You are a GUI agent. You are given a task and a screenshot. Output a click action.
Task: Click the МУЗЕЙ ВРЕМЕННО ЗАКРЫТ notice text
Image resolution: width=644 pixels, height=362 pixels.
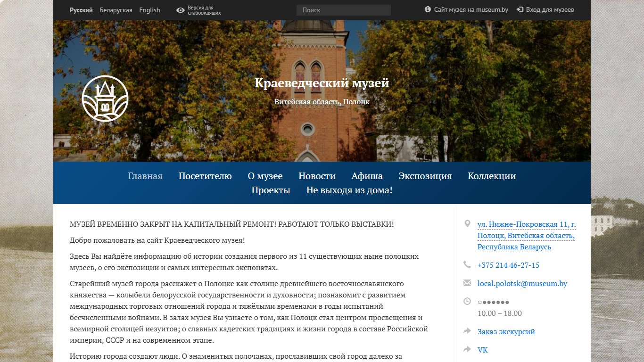(231, 224)
